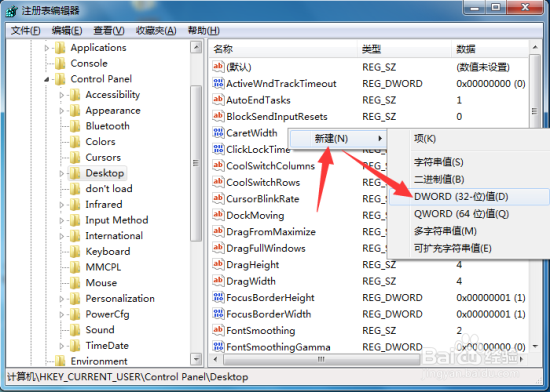The width and height of the screenshot is (550, 392).
Task: Click the string icon of DragHeight
Action: click(218, 264)
